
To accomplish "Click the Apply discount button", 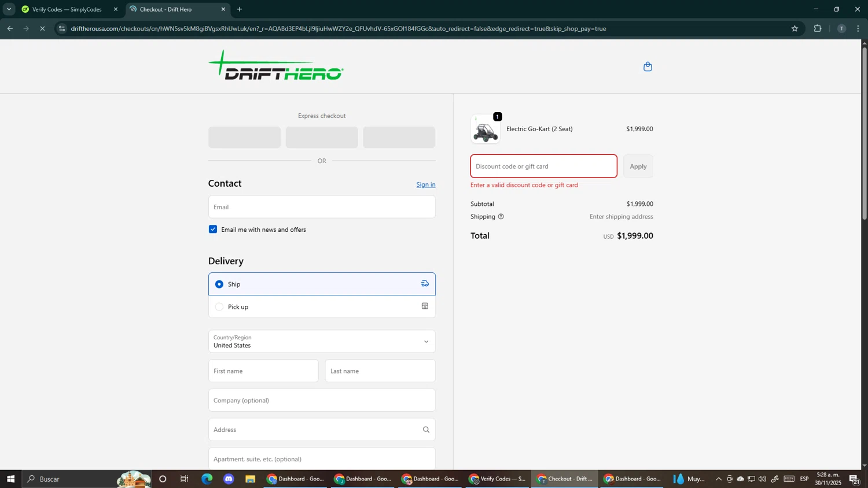I will (x=638, y=167).
